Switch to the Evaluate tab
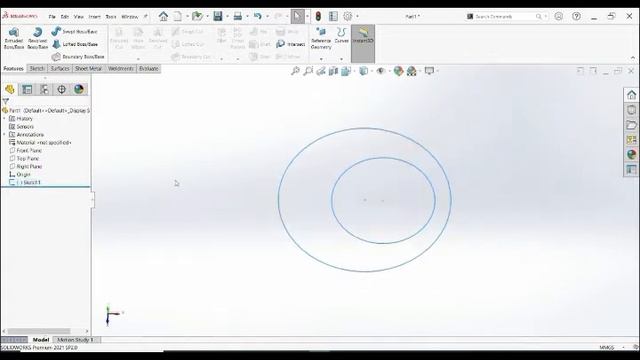Image resolution: width=640 pixels, height=360 pixels. coord(149,69)
